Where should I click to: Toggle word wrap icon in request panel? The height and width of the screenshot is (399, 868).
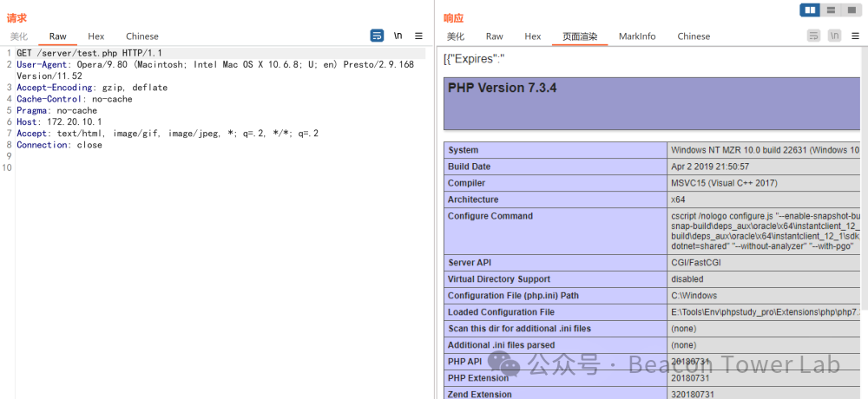tap(377, 36)
